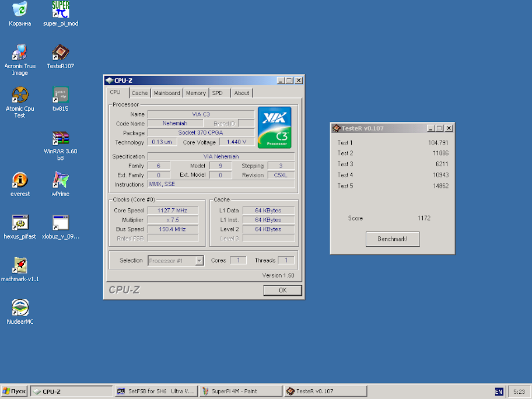
Task: Click the processor Name field VIA C3
Action: [x=201, y=114]
